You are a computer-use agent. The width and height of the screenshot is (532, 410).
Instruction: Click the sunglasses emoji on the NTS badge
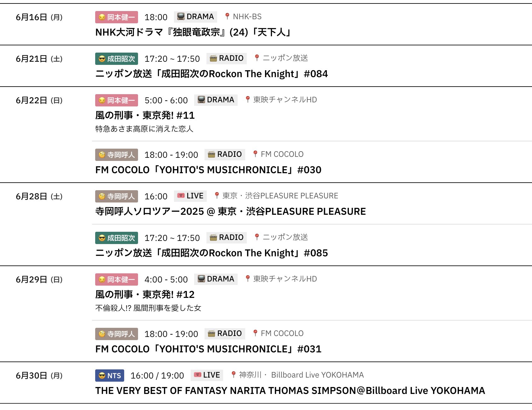[x=102, y=375]
